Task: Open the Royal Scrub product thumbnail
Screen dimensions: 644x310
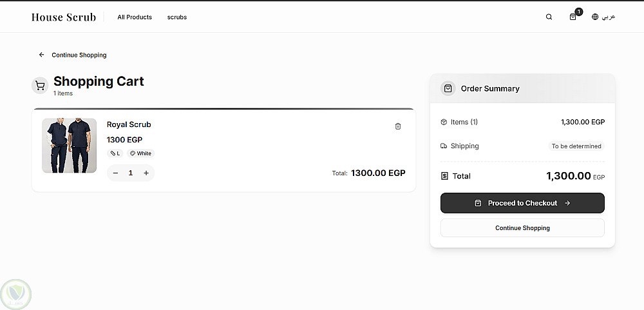Action: pos(69,146)
